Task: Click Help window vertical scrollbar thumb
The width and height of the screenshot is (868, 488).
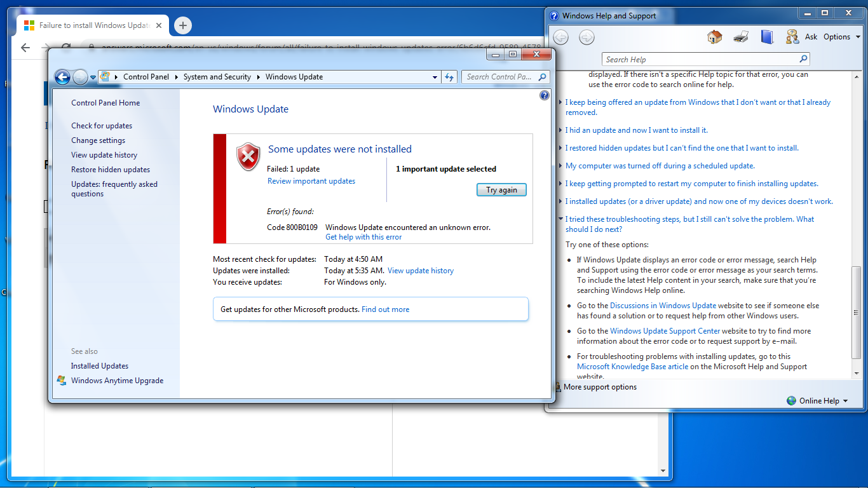Action: coord(856,314)
